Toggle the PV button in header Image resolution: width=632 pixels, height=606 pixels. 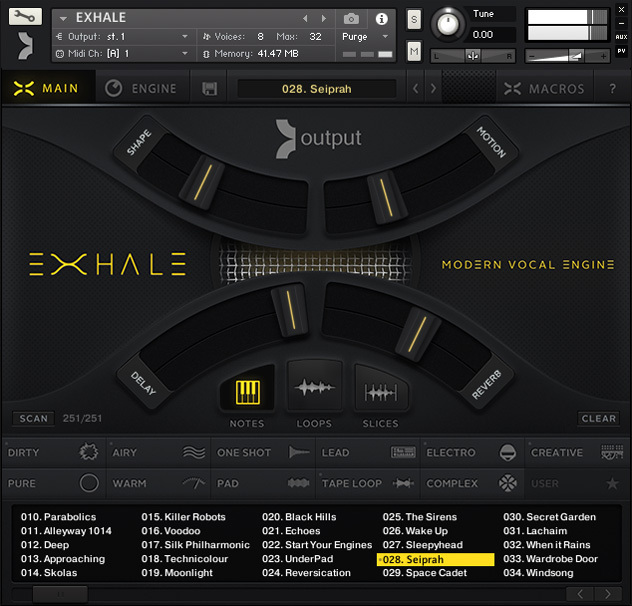tap(621, 51)
